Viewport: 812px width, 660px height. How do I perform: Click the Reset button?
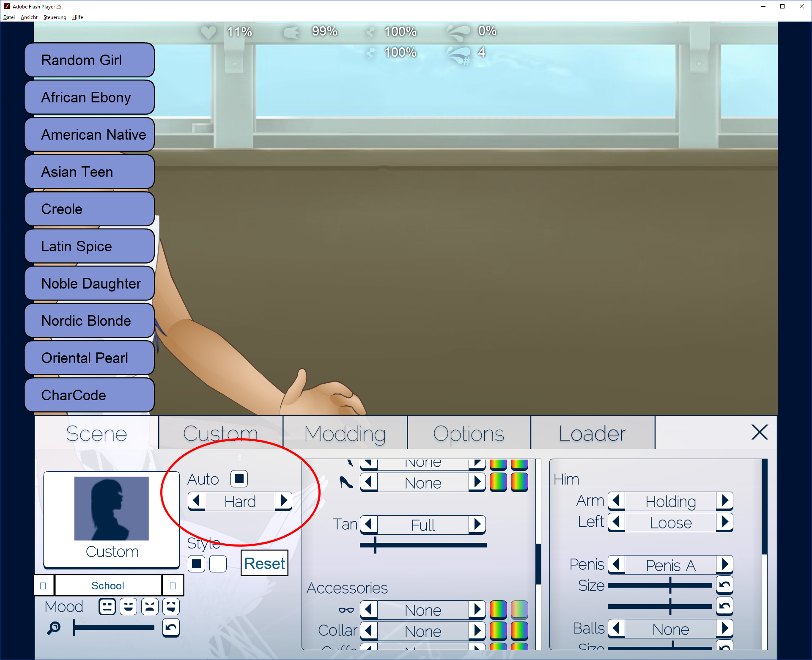pos(264,564)
